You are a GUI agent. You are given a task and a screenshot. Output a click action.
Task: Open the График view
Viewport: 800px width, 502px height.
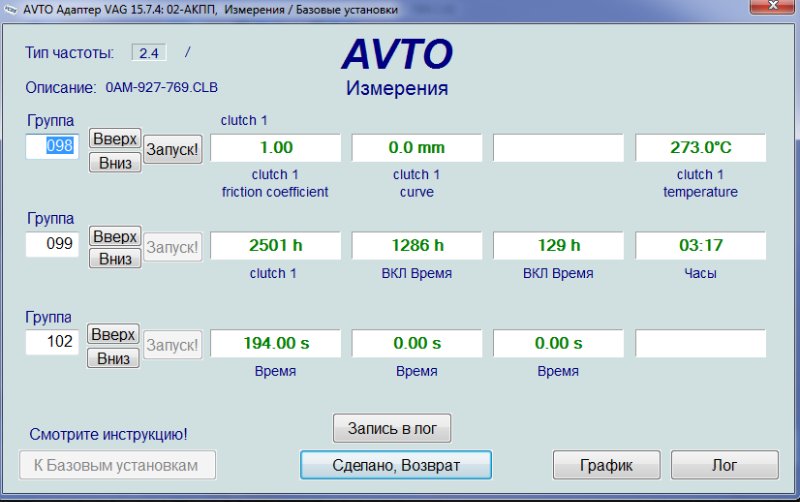[x=606, y=465]
